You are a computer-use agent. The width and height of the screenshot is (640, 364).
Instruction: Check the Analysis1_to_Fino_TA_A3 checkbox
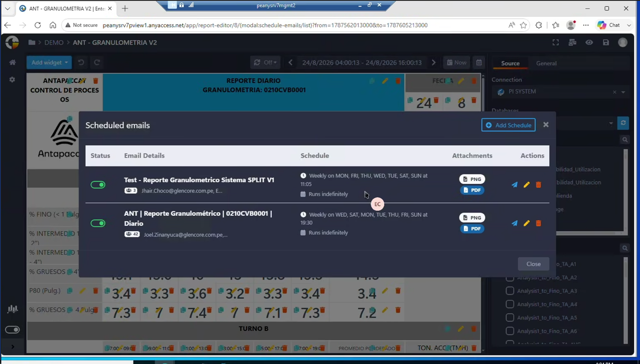510,291
